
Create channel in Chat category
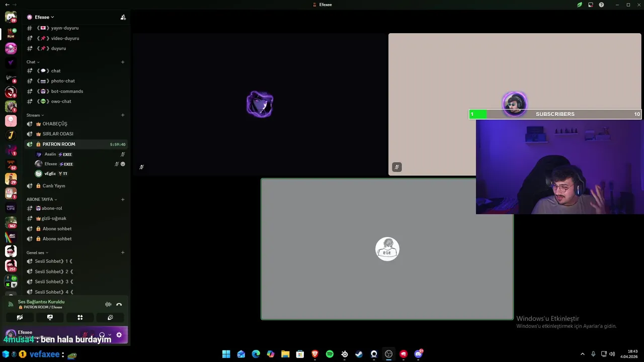123,62
